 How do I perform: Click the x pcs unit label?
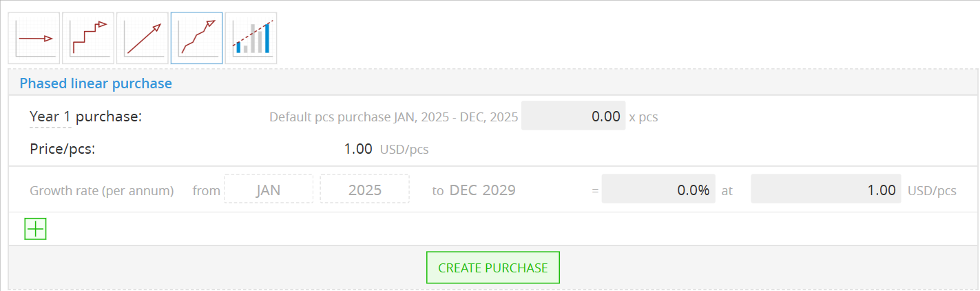(x=643, y=117)
